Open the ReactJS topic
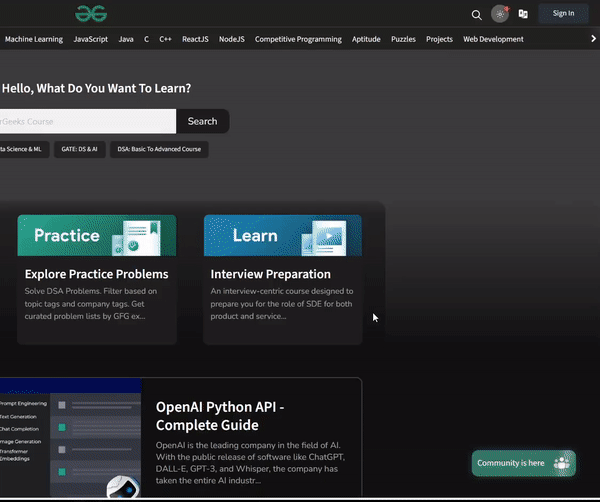600x502 pixels. coord(195,39)
